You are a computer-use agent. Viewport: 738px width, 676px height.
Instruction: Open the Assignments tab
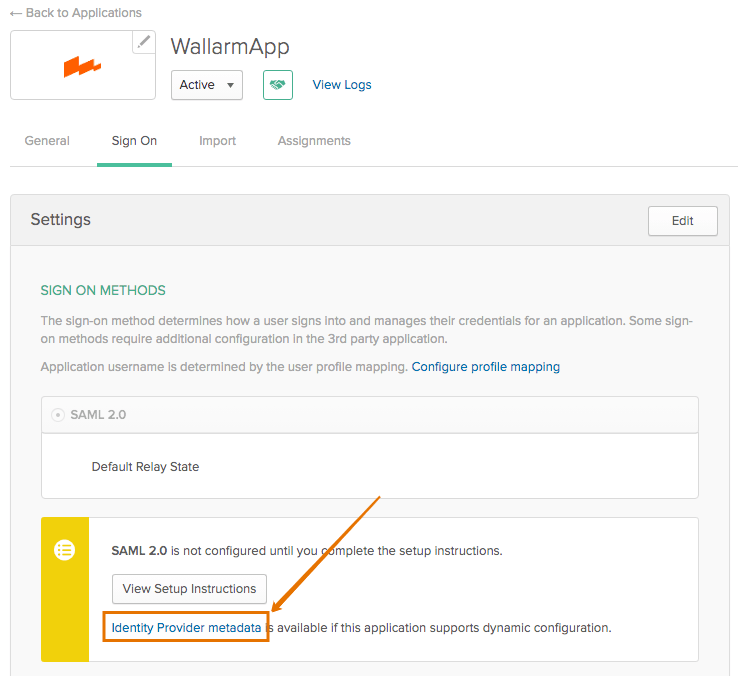pyautogui.click(x=314, y=141)
